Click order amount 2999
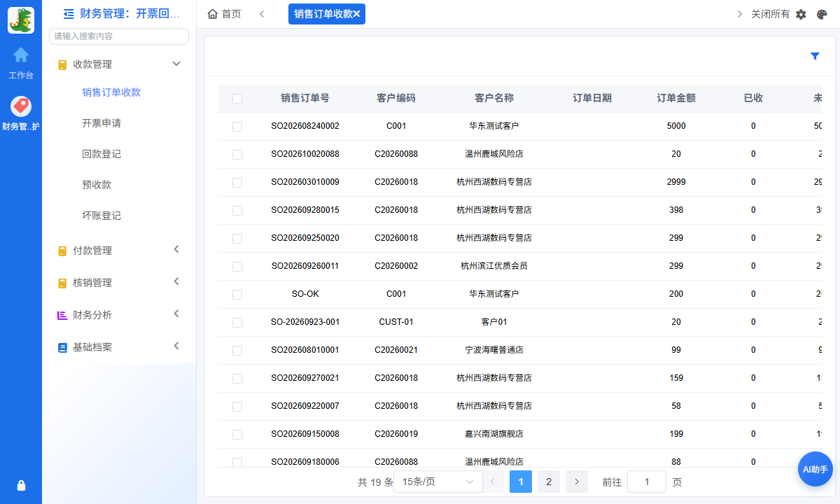The image size is (840, 504). coord(676,182)
